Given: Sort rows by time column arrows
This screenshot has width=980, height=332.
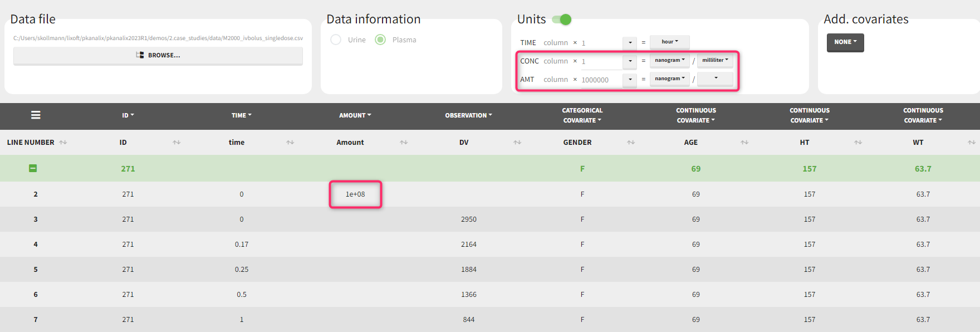Looking at the screenshot, I should [x=290, y=143].
